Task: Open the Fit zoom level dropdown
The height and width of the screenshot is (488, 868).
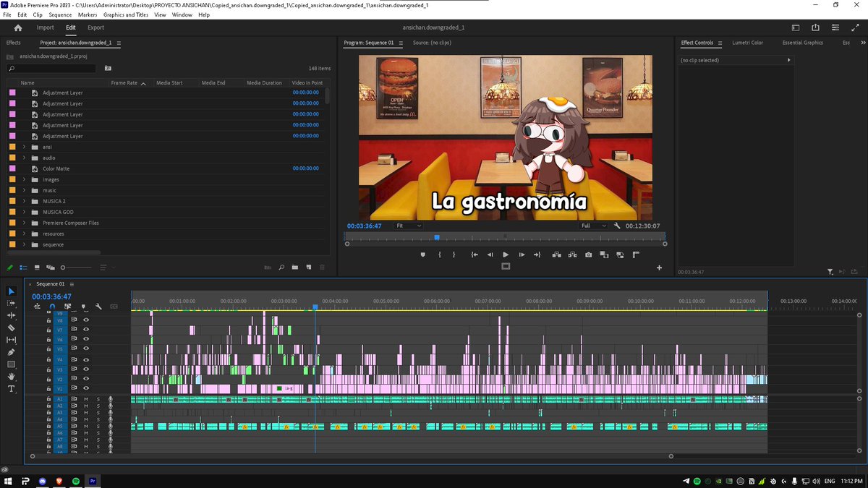Action: (x=409, y=226)
